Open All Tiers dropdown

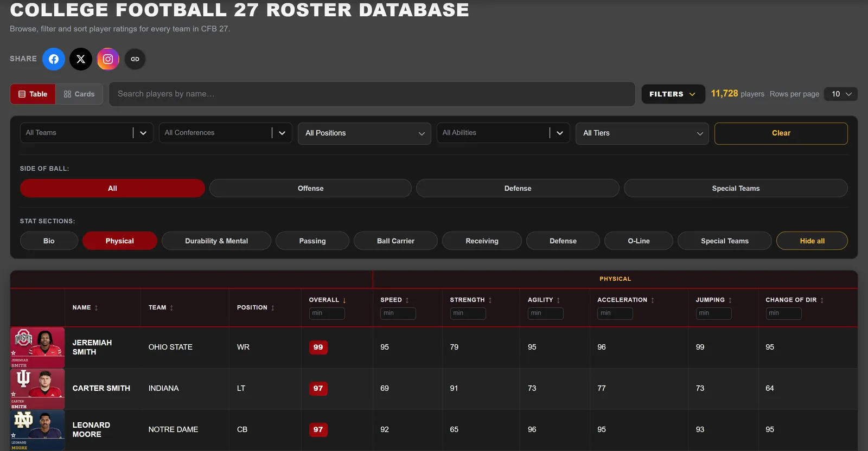coord(642,133)
